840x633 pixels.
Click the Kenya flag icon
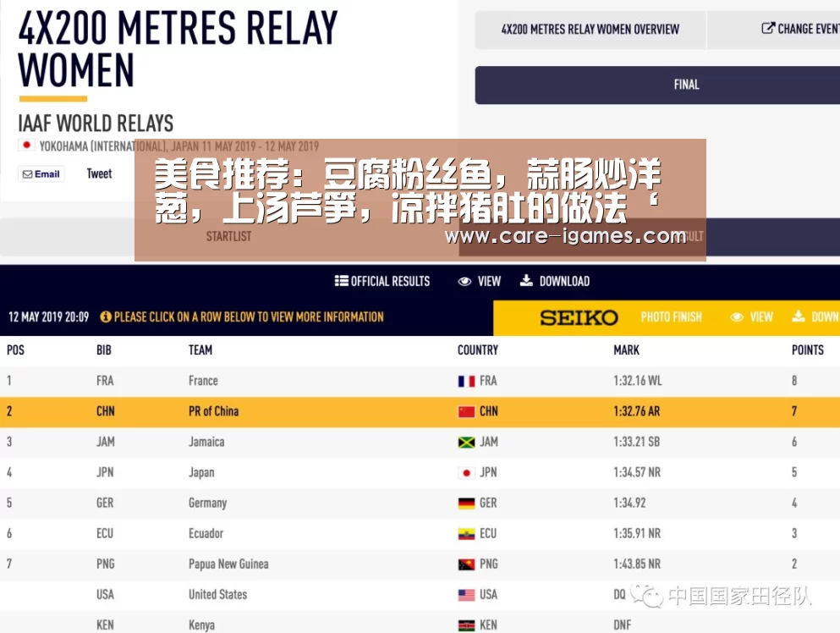[466, 626]
